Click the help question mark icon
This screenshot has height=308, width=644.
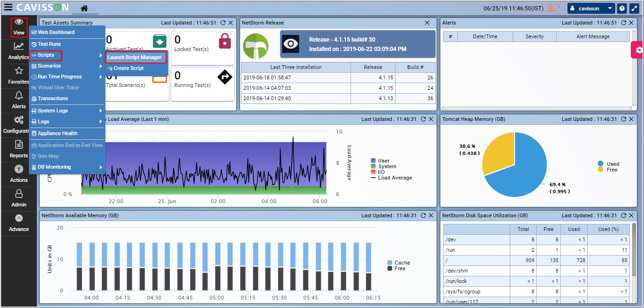click(622, 9)
